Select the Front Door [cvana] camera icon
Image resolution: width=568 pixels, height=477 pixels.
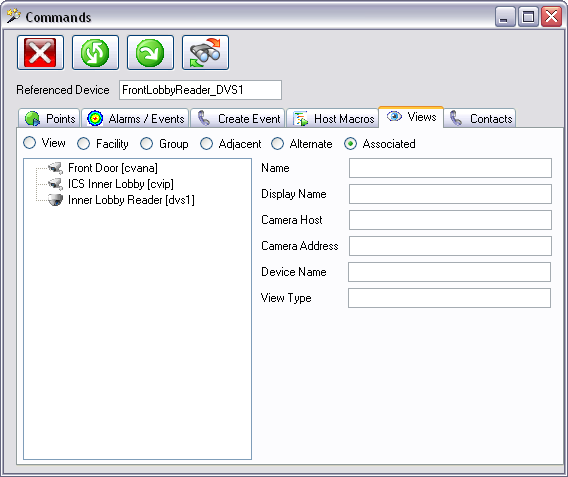55,168
